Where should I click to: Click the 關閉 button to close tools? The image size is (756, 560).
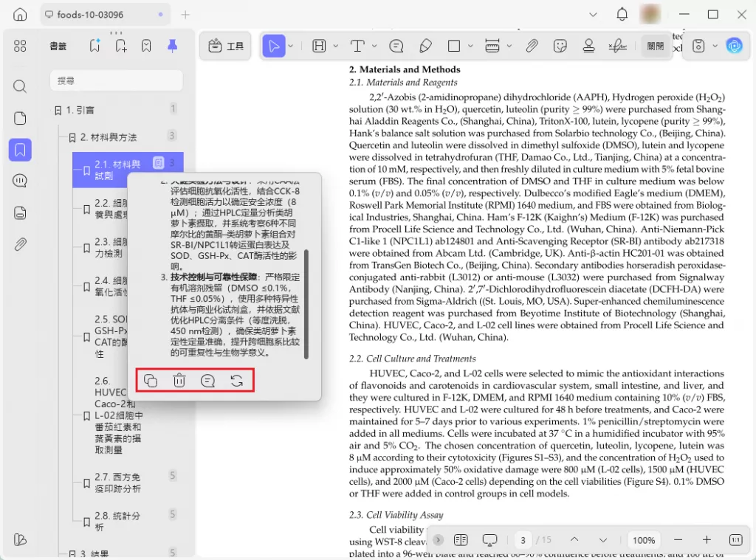pyautogui.click(x=656, y=46)
